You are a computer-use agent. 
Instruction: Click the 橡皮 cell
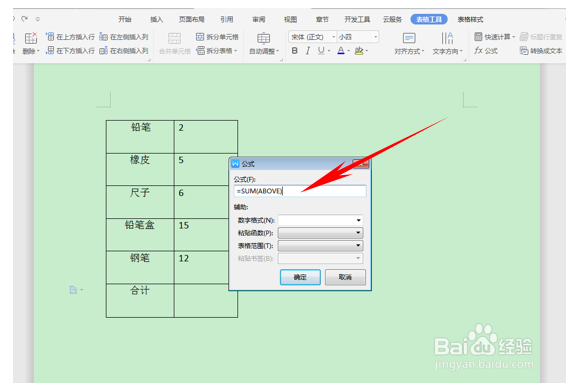point(140,170)
